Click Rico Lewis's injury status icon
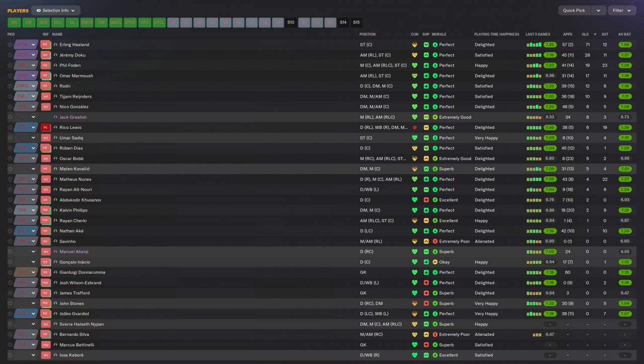This screenshot has height=364, width=644. pyautogui.click(x=45, y=127)
